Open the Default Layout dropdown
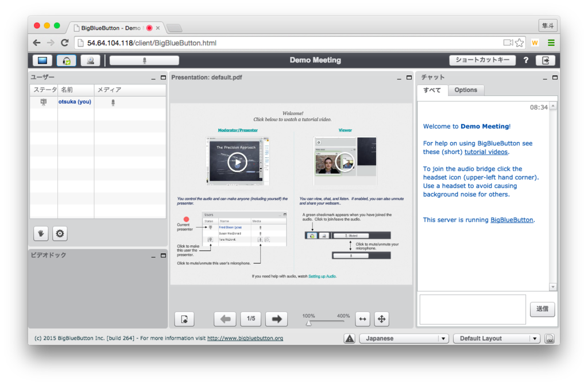The width and height of the screenshot is (588, 385). click(497, 338)
